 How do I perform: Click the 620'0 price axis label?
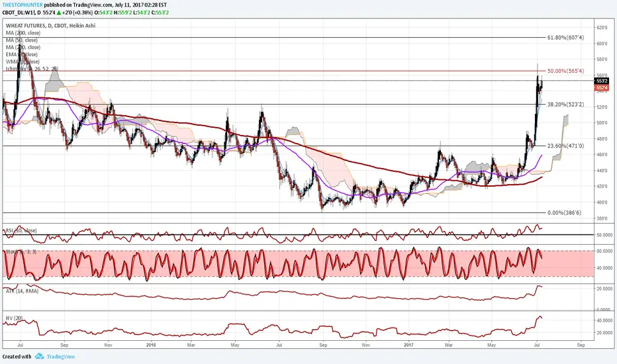pos(602,28)
